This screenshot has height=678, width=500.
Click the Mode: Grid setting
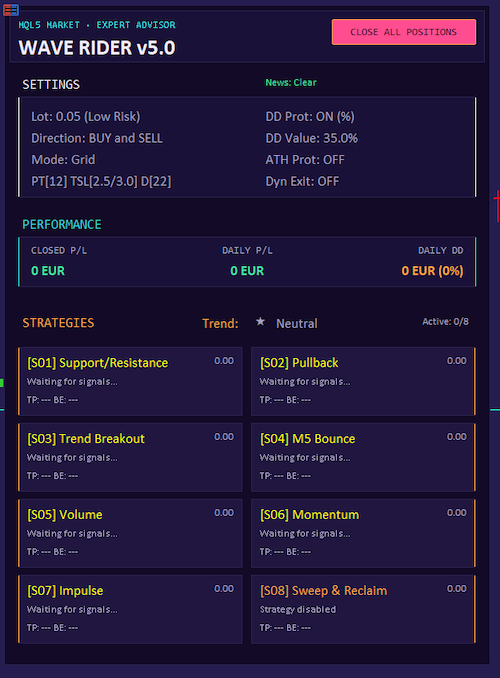(x=63, y=160)
